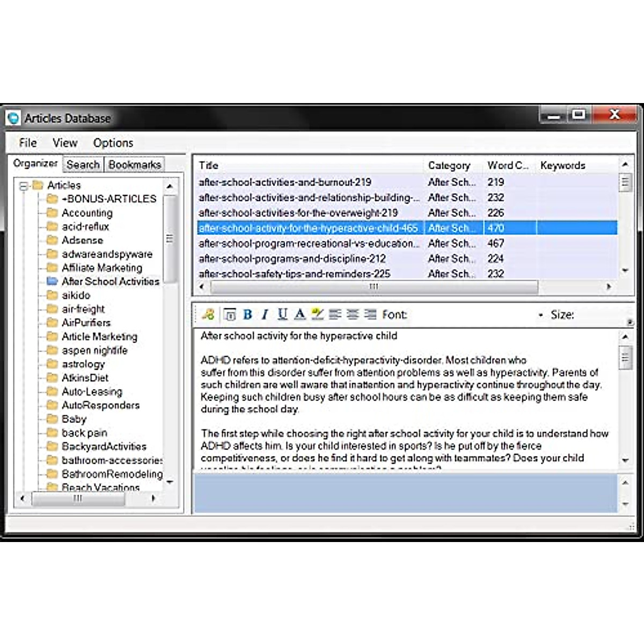Switch to the Bookmarks tab
Viewport: 644px width, 644px height.
pyautogui.click(x=135, y=165)
